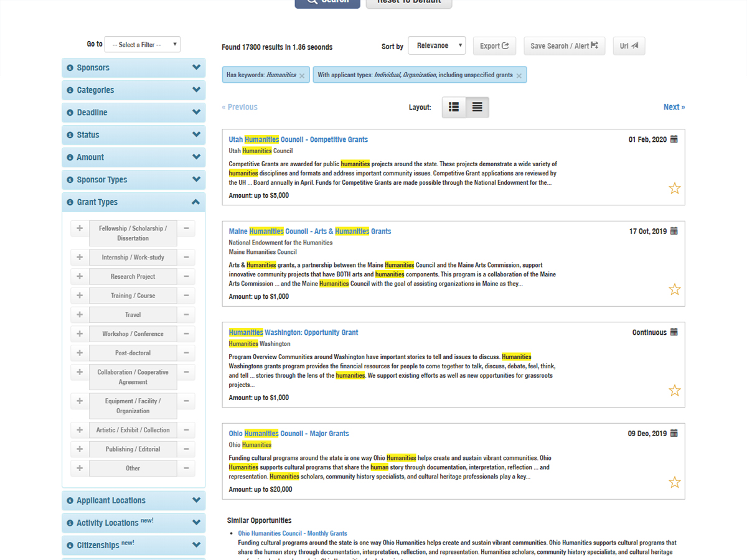This screenshot has height=560, width=747.
Task: Favorite the Ohio Humanities Major Grants result
Action: point(674,482)
